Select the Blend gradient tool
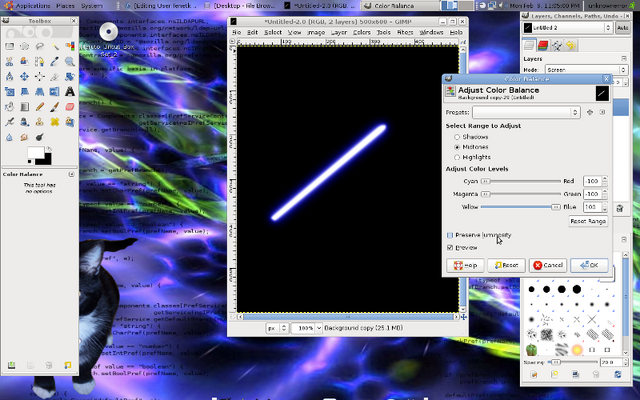 24,107
